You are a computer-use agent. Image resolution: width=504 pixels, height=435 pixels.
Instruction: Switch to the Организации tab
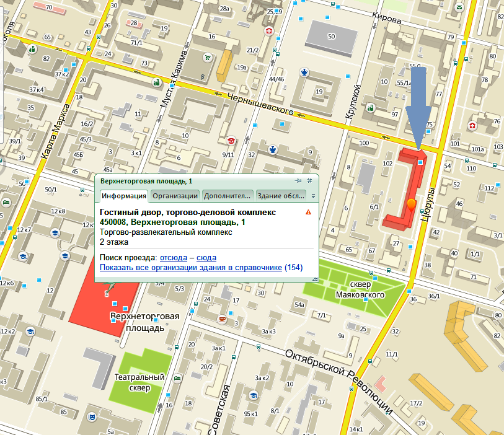click(x=175, y=196)
